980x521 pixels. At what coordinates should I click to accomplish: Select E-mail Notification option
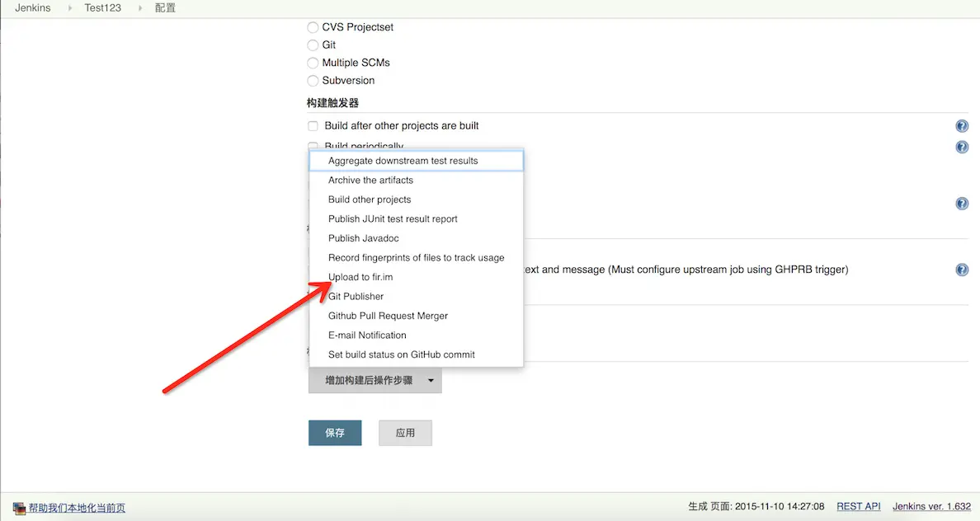(417, 335)
